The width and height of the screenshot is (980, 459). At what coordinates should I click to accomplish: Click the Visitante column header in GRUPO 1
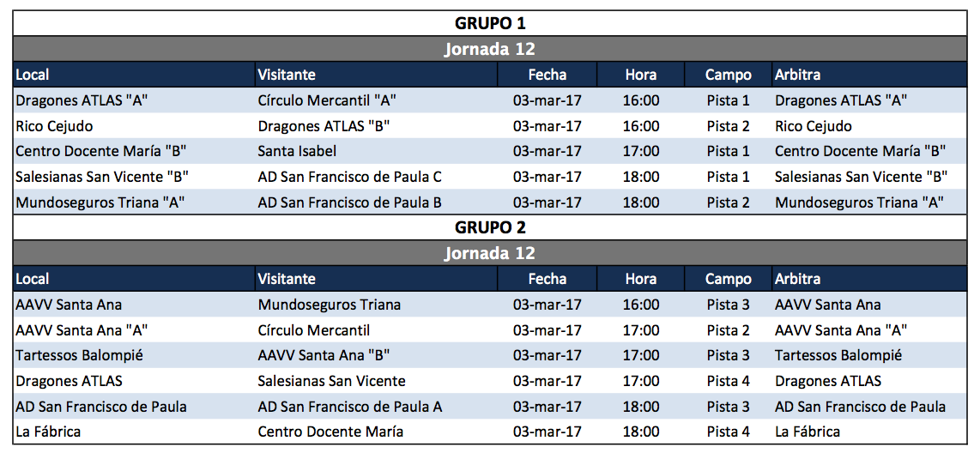coord(287,75)
